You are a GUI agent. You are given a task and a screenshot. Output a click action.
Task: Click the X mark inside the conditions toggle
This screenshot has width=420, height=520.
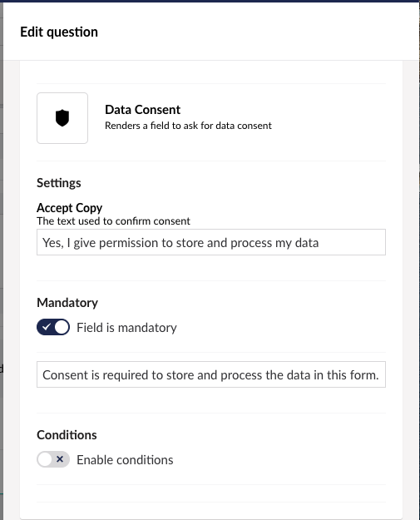[x=60, y=459]
